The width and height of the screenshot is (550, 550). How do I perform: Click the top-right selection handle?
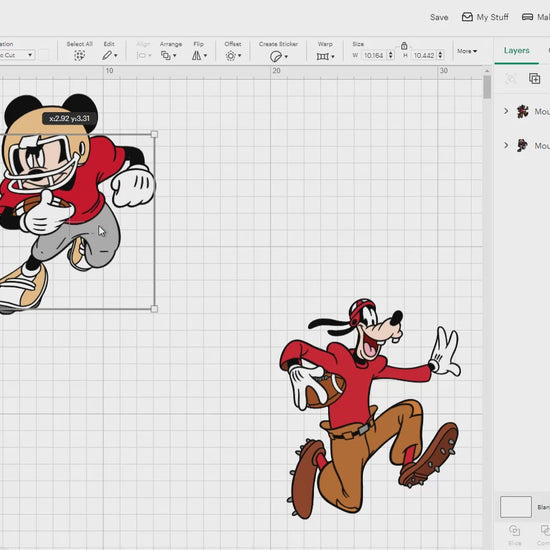154,134
